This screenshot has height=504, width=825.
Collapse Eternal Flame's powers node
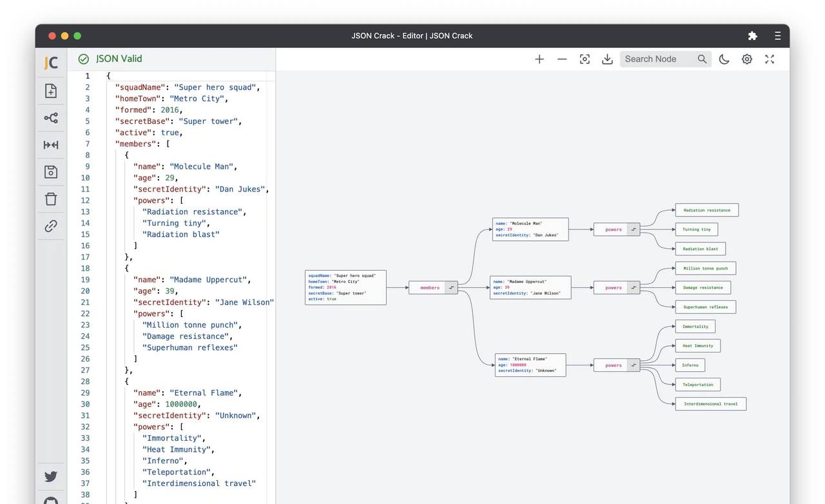tap(634, 365)
